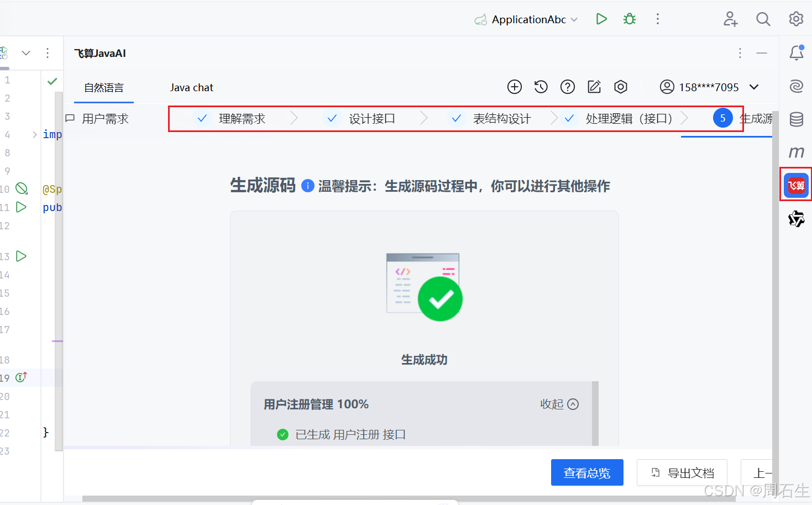This screenshot has height=505, width=812.
Task: Click the inner results list scrollbar
Action: coord(595,413)
